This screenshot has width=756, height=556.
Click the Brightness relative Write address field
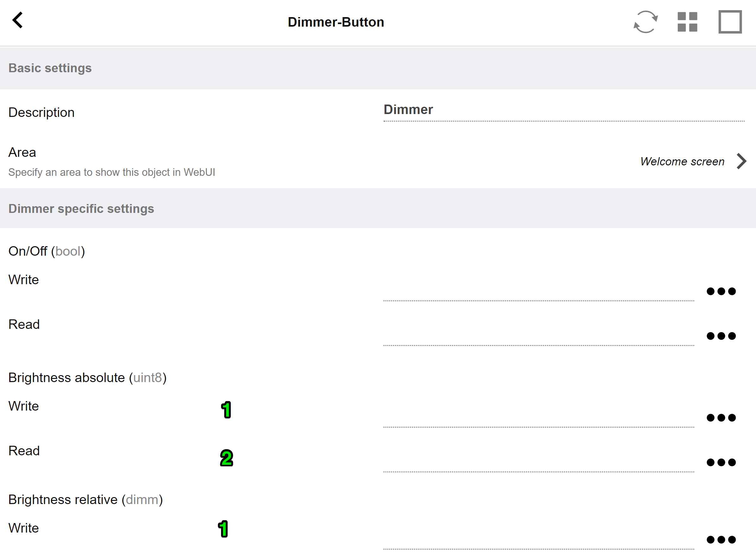pyautogui.click(x=539, y=540)
